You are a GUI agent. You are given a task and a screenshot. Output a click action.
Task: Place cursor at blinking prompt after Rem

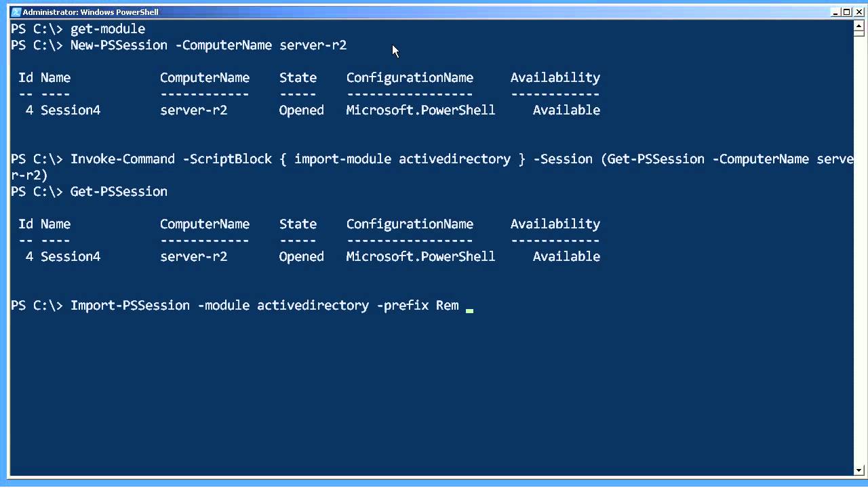pos(469,306)
